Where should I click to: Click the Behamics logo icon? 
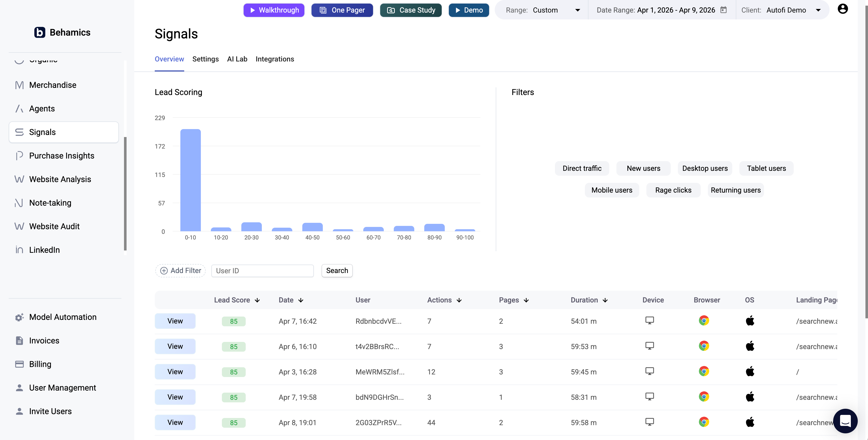pos(39,32)
